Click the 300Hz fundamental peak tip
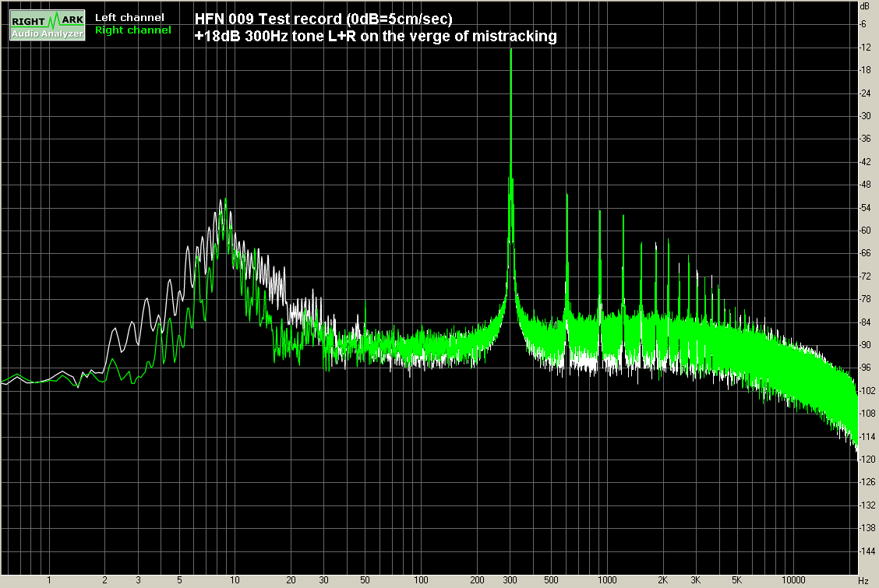 [511, 51]
